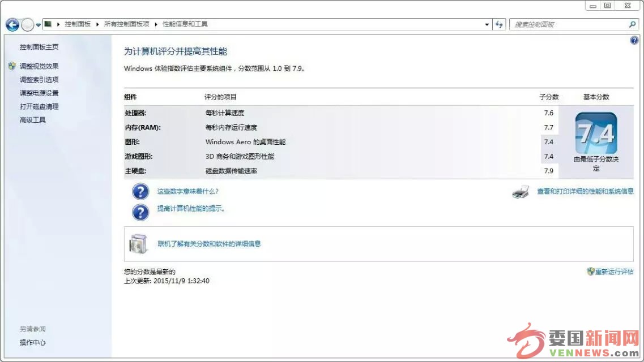Close the control panel window

click(x=628, y=6)
